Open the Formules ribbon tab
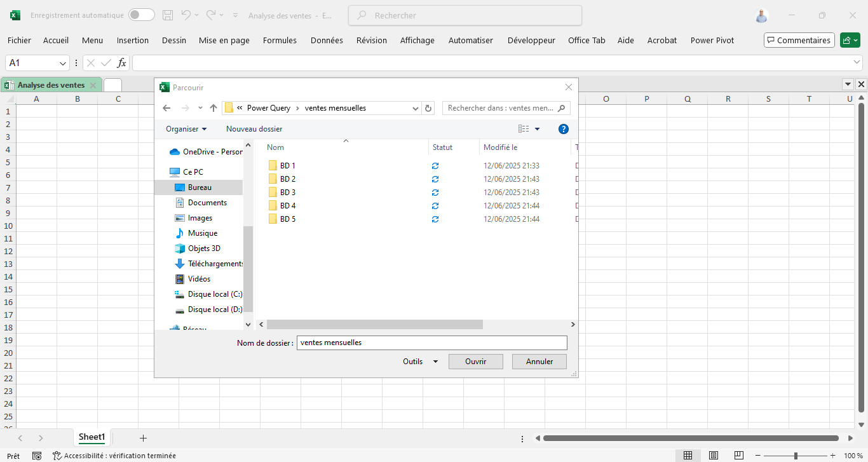This screenshot has width=868, height=462. [280, 40]
